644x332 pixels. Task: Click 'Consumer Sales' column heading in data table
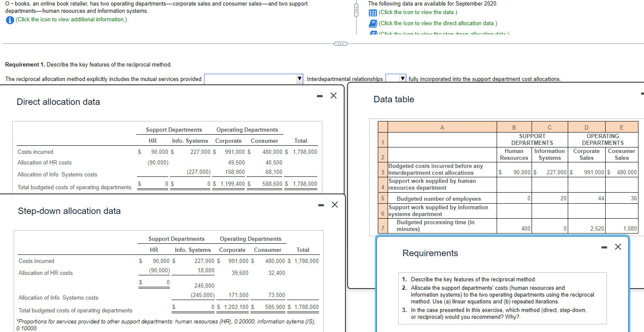click(x=621, y=154)
